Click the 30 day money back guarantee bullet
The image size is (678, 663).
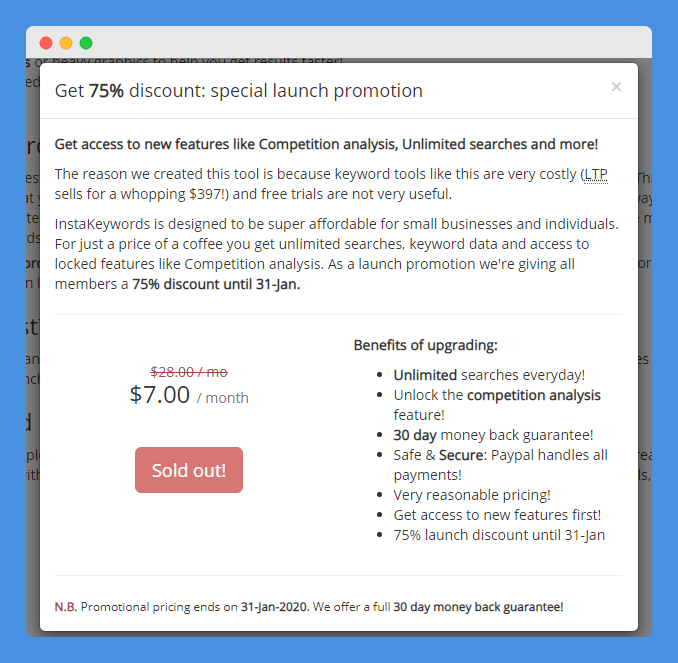(493, 435)
